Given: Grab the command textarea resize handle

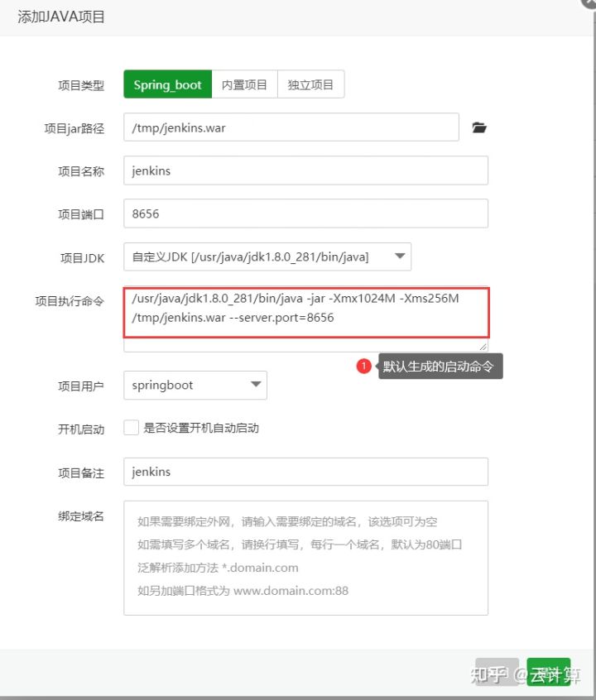Looking at the screenshot, I should 483,347.
